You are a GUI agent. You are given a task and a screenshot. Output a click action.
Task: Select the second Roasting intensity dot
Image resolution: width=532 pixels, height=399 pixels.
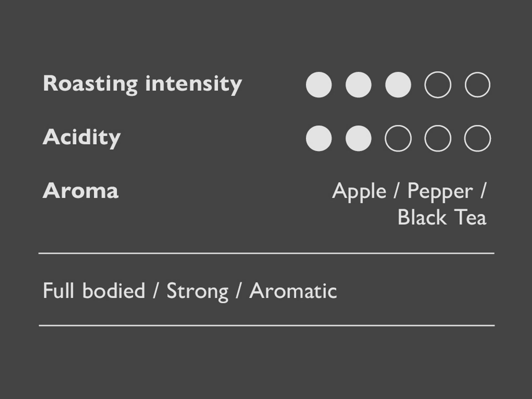358,85
